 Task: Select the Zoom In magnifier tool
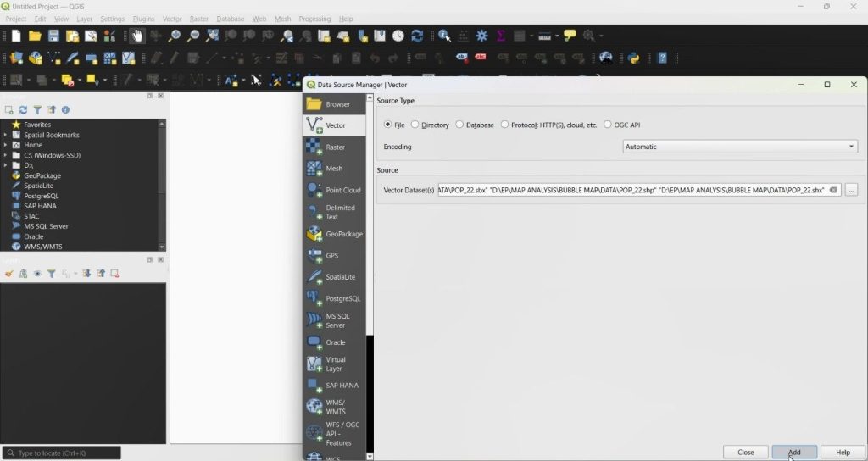(174, 36)
